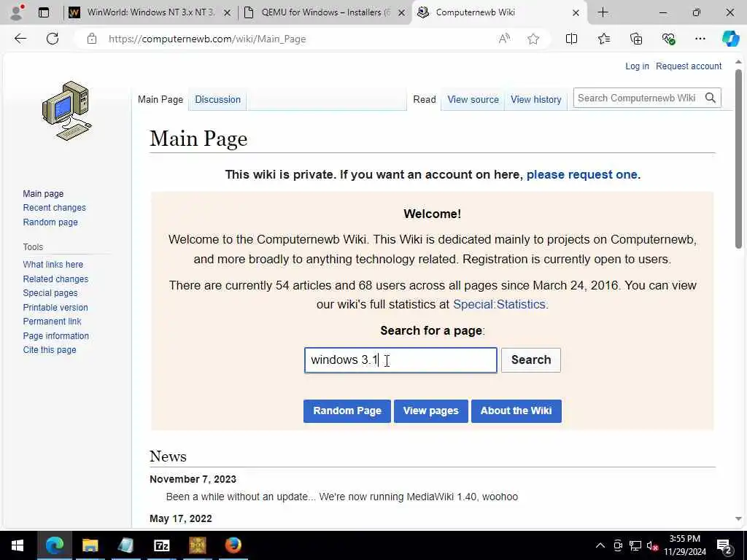Viewport: 747px width, 560px height.
Task: Select the Read tab
Action: (x=425, y=99)
